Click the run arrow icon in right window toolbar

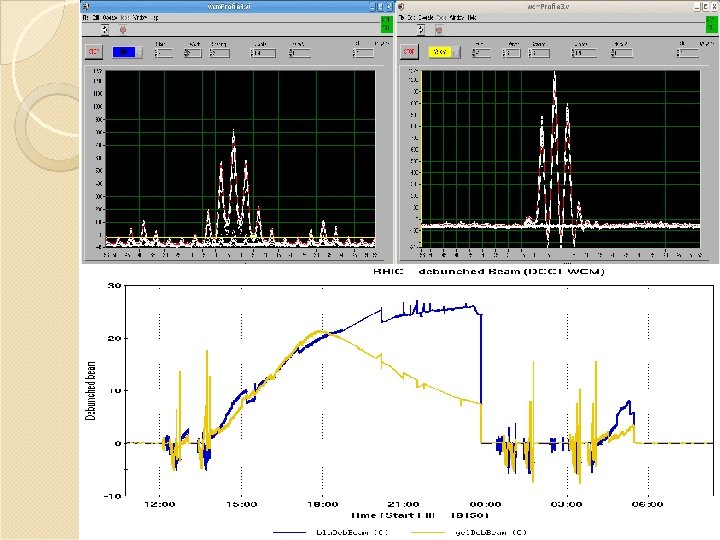(x=421, y=30)
